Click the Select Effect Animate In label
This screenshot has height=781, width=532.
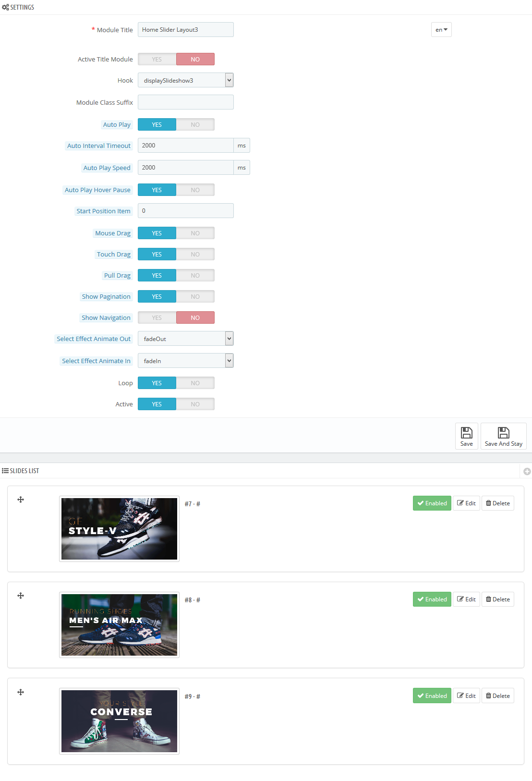coord(96,361)
